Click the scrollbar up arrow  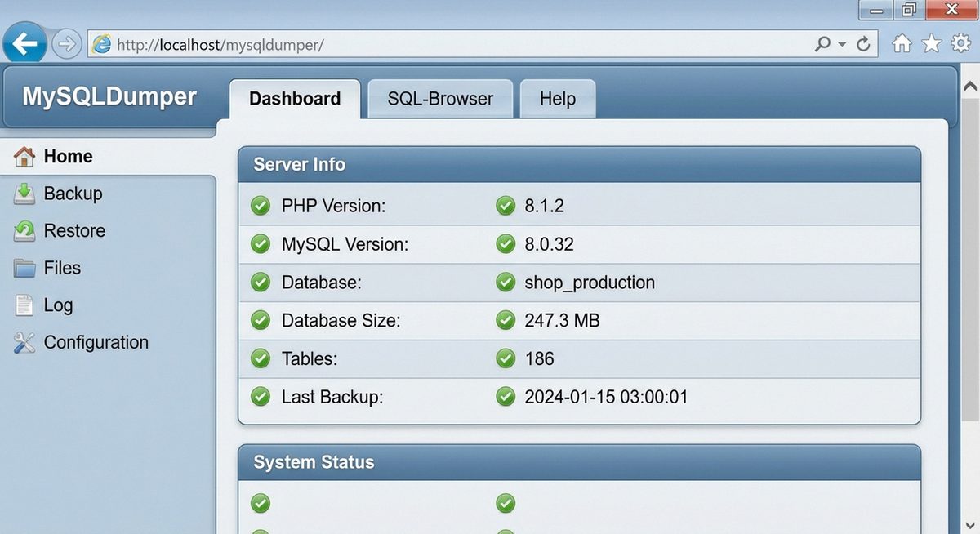tap(970, 86)
